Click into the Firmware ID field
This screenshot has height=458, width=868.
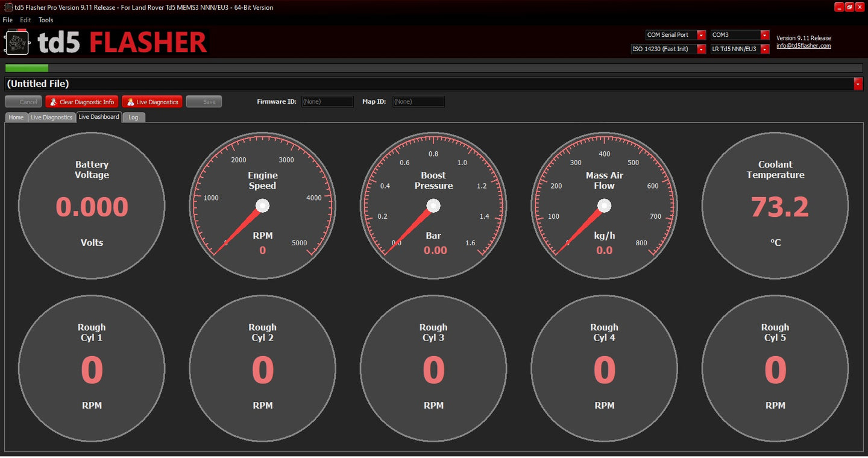327,102
